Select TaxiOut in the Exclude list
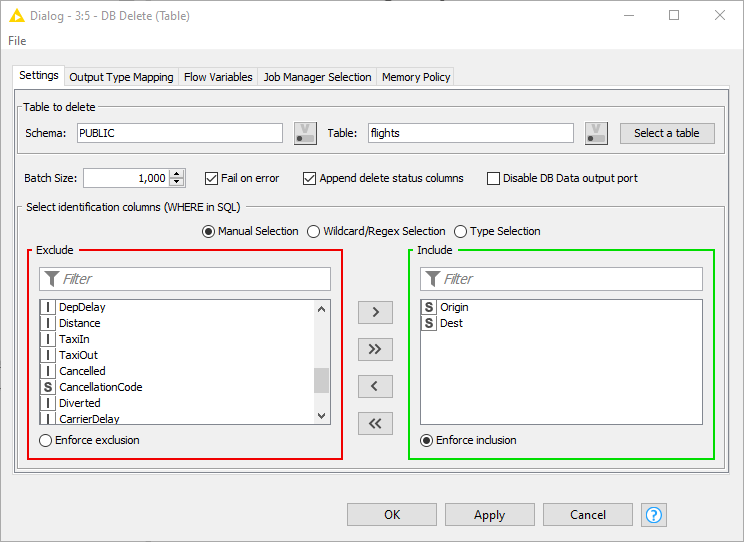Screen dimensions: 744x542 pyautogui.click(x=177, y=355)
